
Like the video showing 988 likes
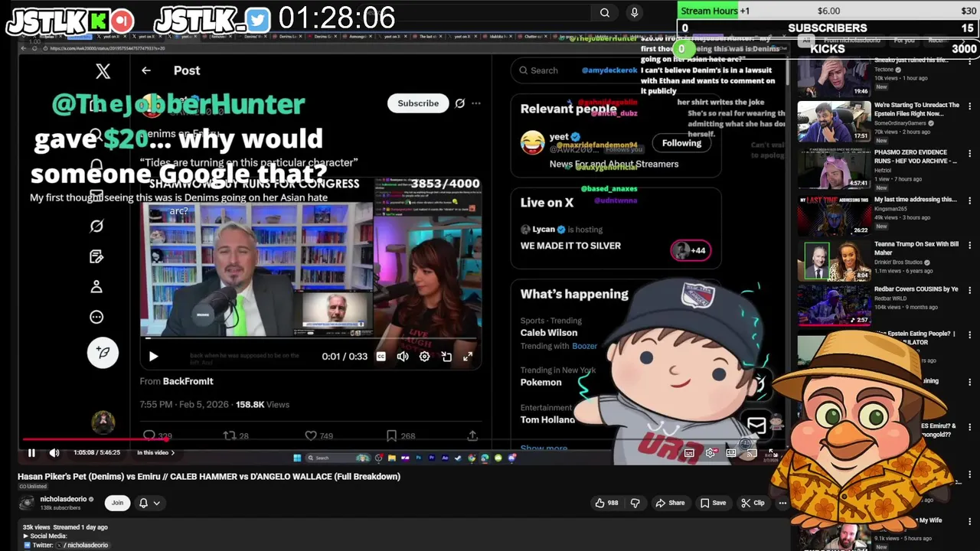[x=607, y=503]
